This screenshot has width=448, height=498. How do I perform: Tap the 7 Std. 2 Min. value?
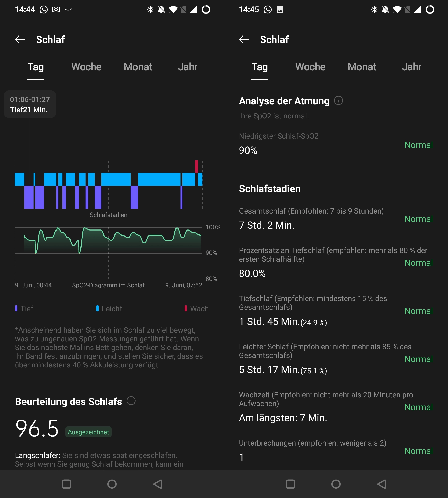267,225
